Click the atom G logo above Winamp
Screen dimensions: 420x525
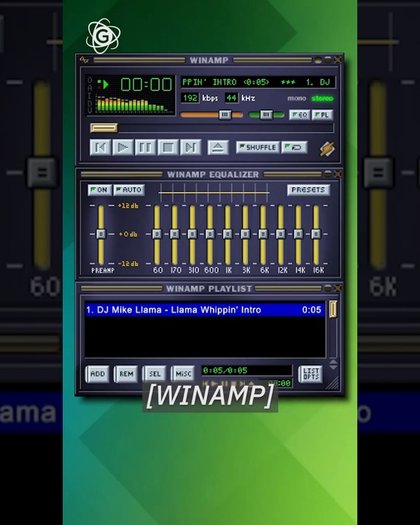103,36
